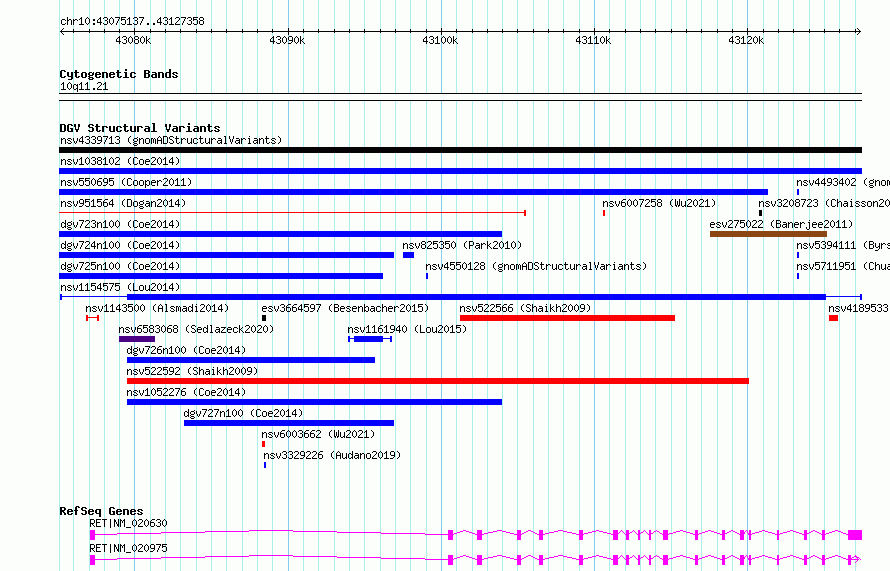Select the small nsv825350 (Park2010) blue bar
The image size is (890, 571).
(x=409, y=255)
